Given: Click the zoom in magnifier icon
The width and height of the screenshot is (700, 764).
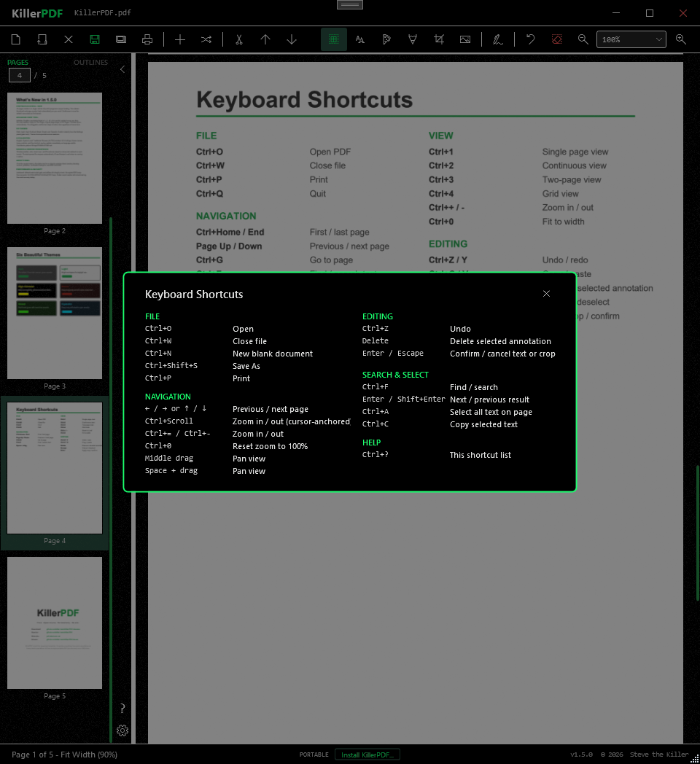Looking at the screenshot, I should coord(681,39).
